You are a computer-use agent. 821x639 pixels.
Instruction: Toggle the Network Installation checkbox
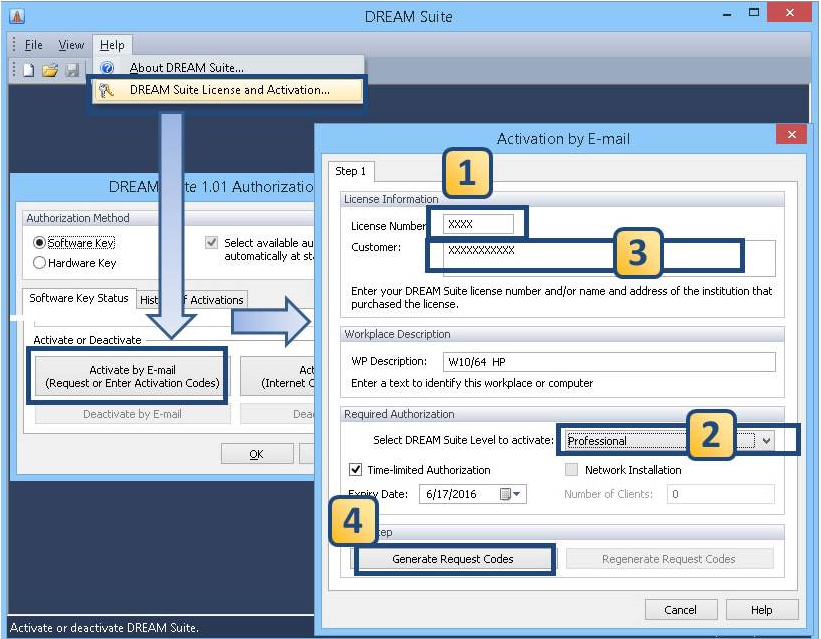571,469
